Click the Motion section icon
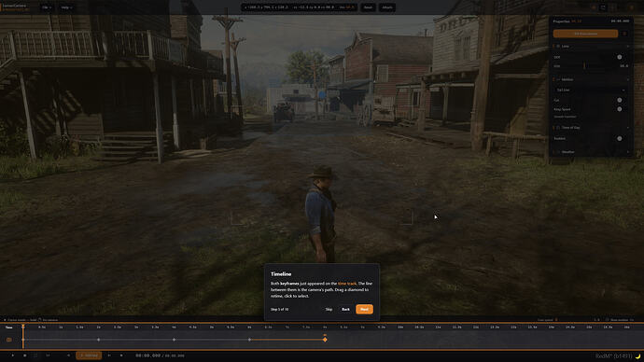Image resolution: width=644 pixels, height=362 pixels. pos(558,79)
